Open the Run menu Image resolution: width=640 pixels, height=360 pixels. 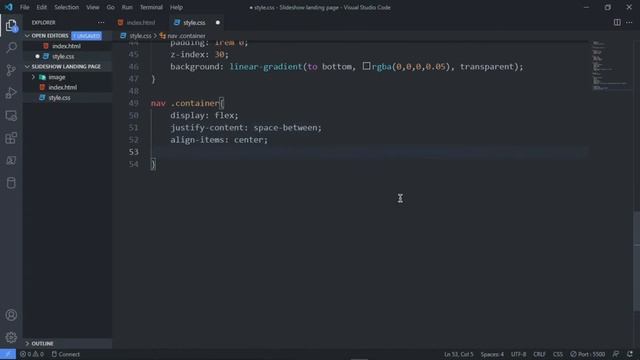tap(127, 7)
